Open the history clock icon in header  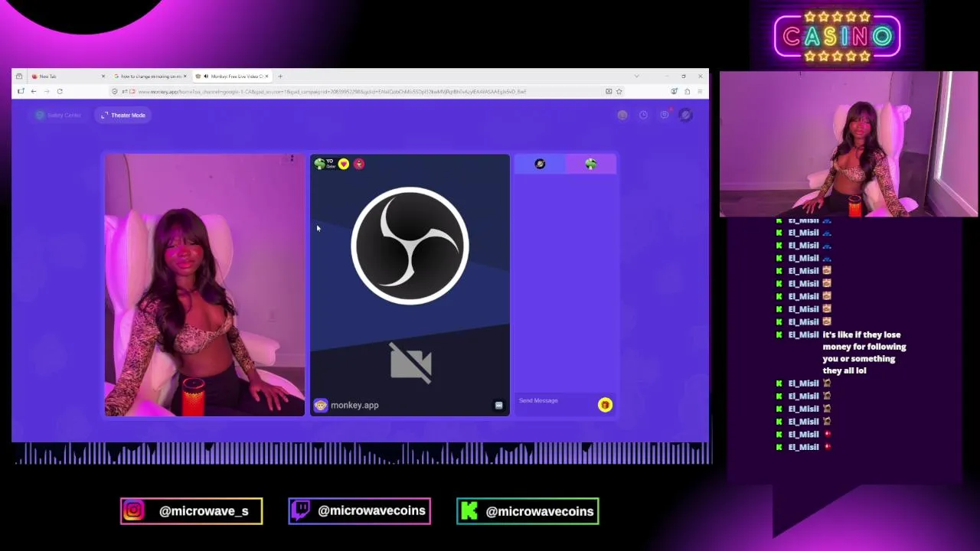coord(643,115)
